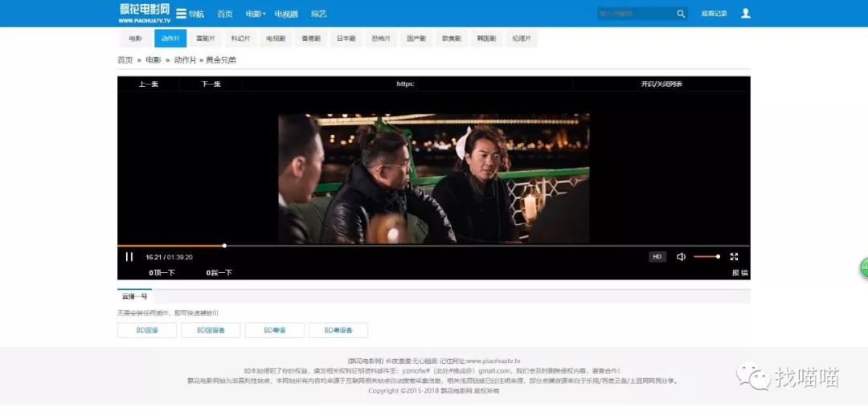This screenshot has height=416, width=868.
Task: Go to next episode with 下一集
Action: [x=211, y=84]
